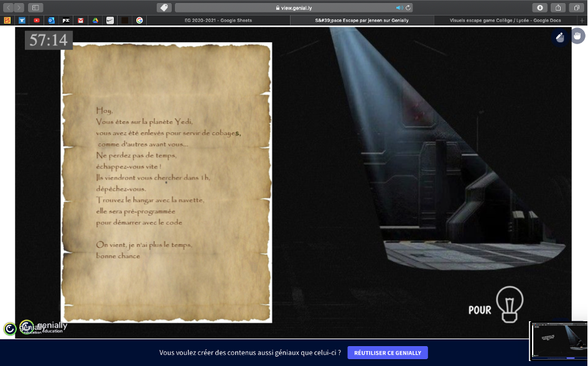Click the line "Ils viendront vous chercher dans 1h,"

coord(153,178)
